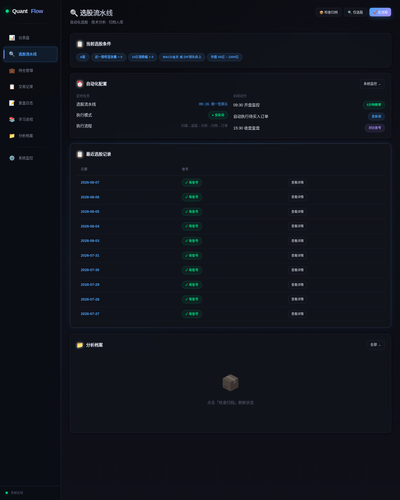400x500 pixels.
Task: Open the clipboard 交易记录 sidebar item
Action: coord(30,87)
